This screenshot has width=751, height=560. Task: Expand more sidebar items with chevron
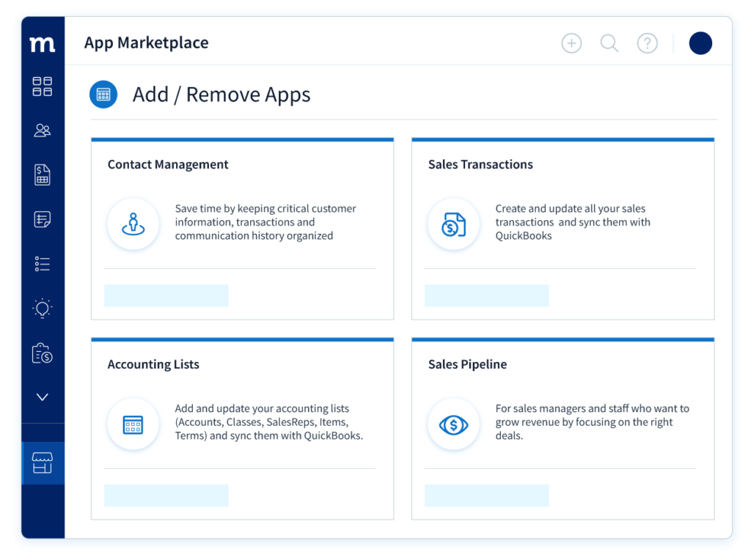[43, 397]
